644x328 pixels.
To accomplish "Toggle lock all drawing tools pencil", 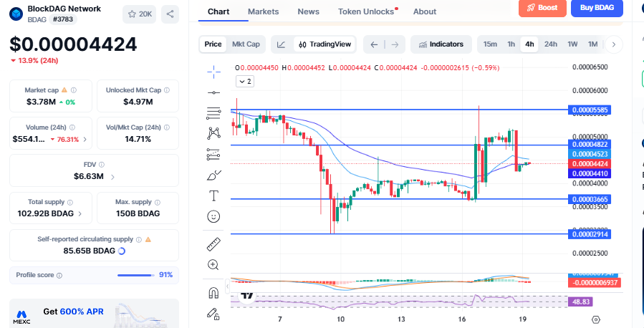I will point(213,314).
